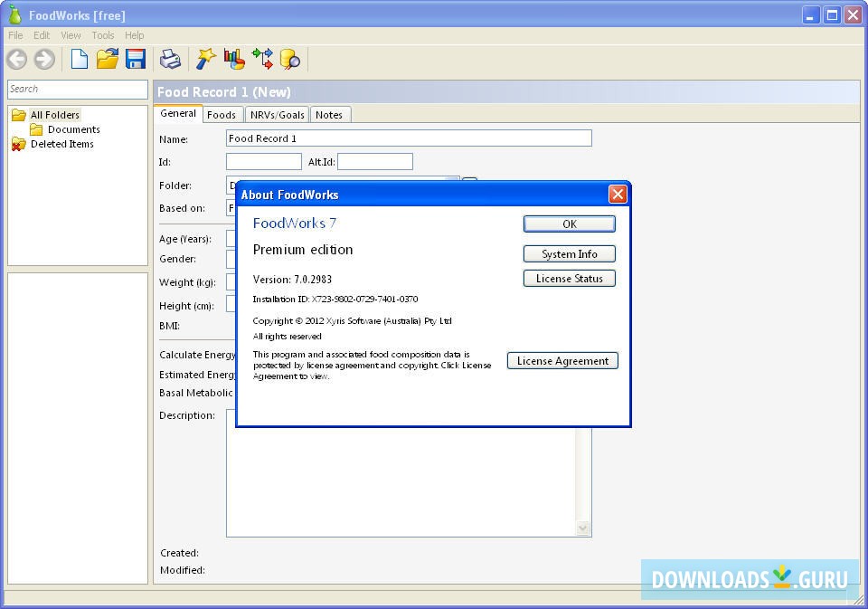Click the License Status button
This screenshot has width=868, height=609.
(569, 278)
